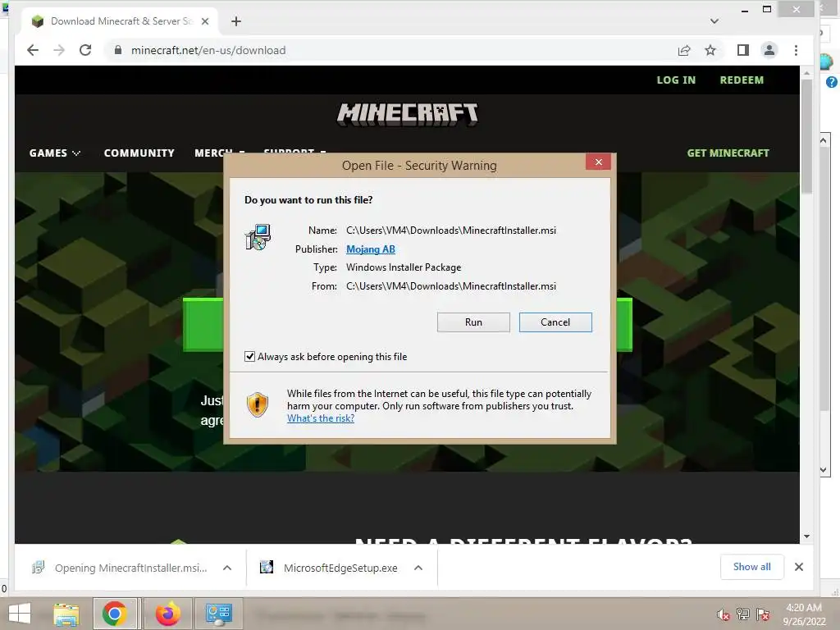Close the Download Minecraft tab

(205, 21)
